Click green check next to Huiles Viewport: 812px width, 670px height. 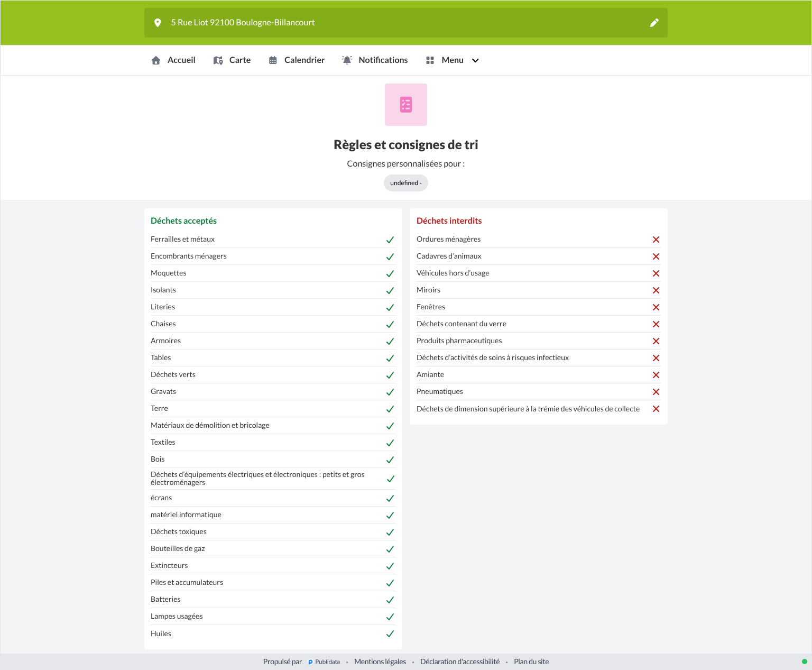390,634
